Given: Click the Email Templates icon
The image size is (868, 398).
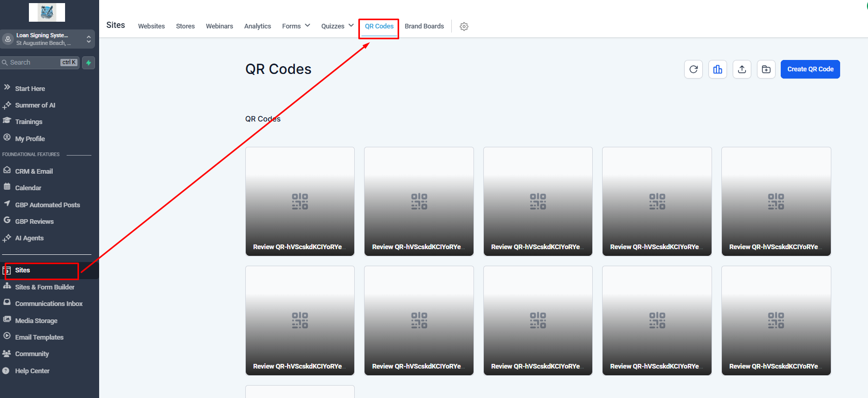Looking at the screenshot, I should [x=7, y=336].
